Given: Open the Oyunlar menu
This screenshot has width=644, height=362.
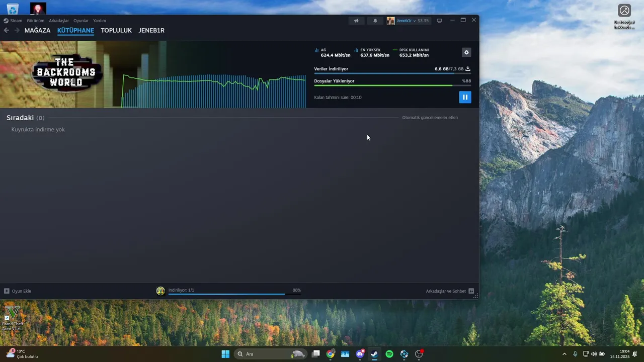Looking at the screenshot, I should click(x=81, y=21).
